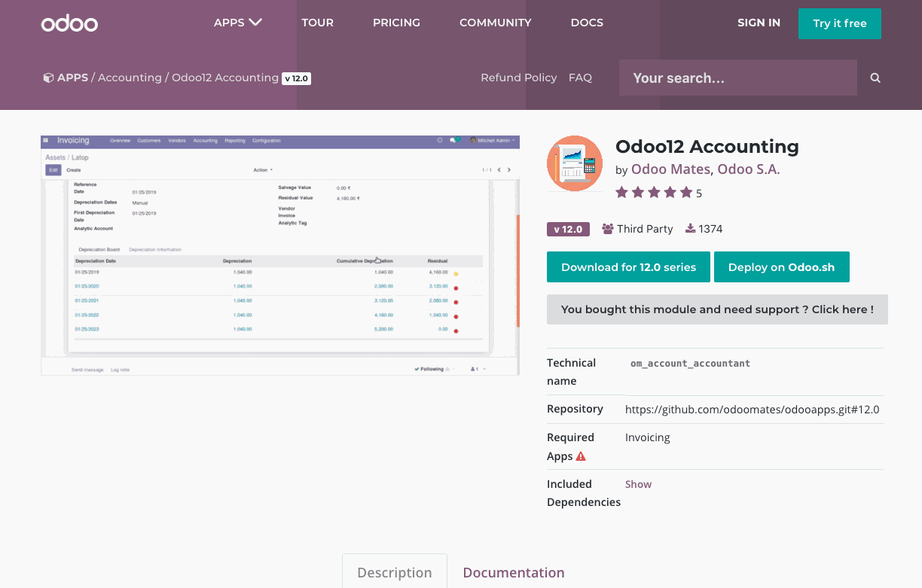Click the Invoicing required app text

[x=647, y=437]
